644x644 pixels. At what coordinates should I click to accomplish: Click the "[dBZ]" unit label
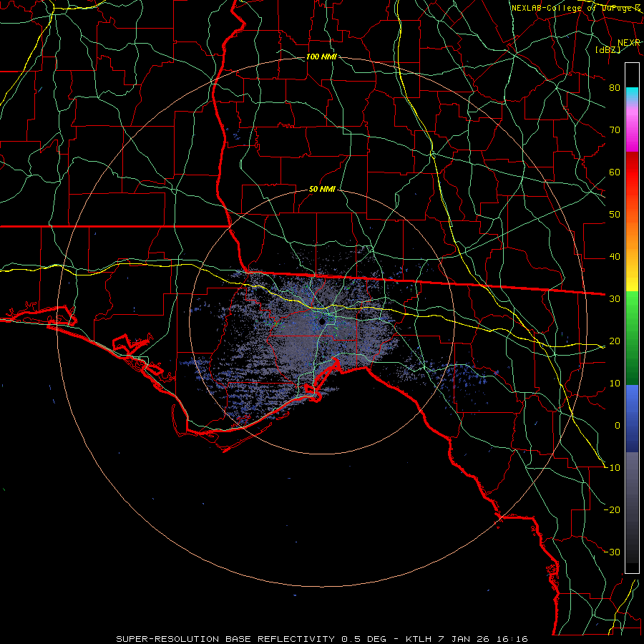[x=608, y=49]
